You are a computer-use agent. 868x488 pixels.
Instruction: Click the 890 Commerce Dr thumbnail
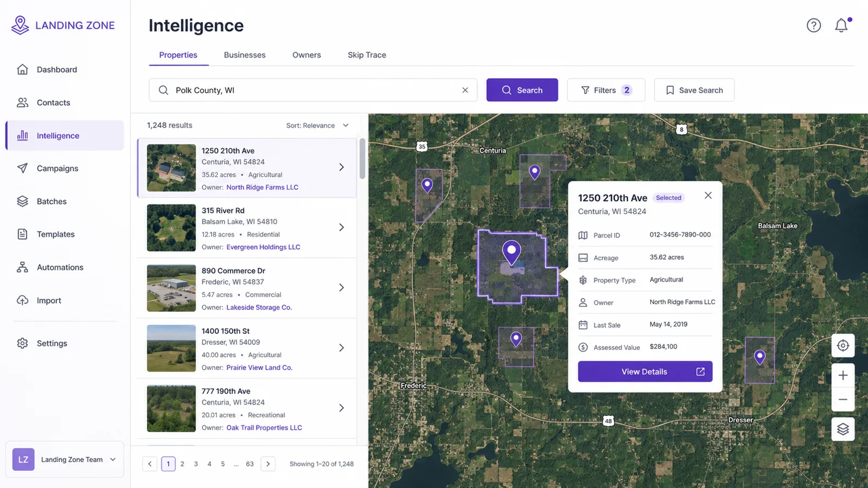click(171, 288)
